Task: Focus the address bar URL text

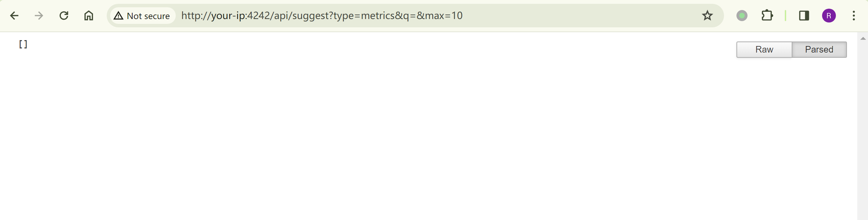Action: pyautogui.click(x=322, y=16)
